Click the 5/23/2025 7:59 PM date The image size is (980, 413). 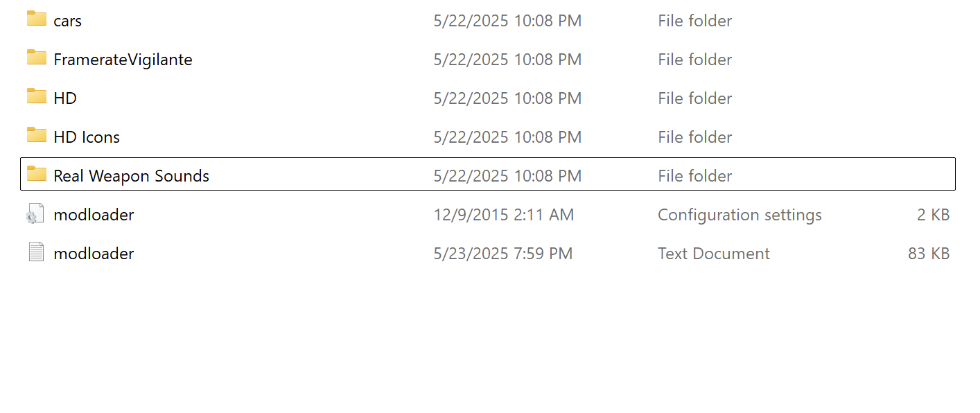pyautogui.click(x=502, y=254)
